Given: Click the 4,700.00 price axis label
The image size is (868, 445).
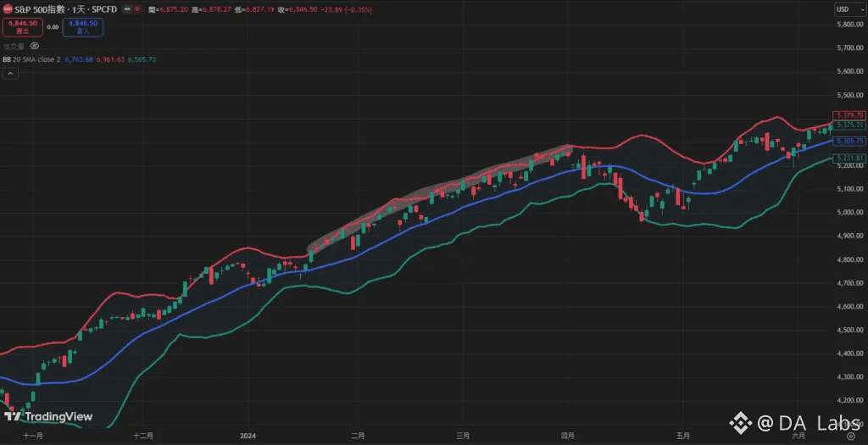Looking at the screenshot, I should click(x=850, y=283).
